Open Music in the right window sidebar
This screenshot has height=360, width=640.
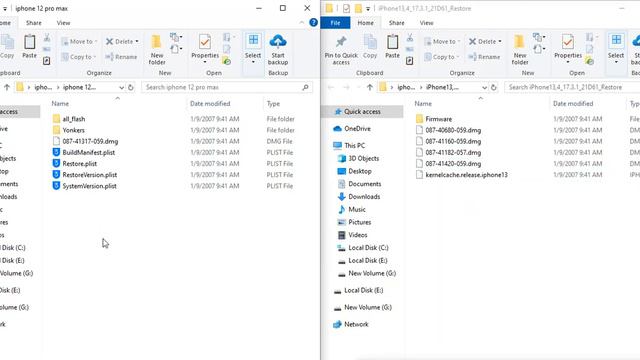tap(357, 209)
